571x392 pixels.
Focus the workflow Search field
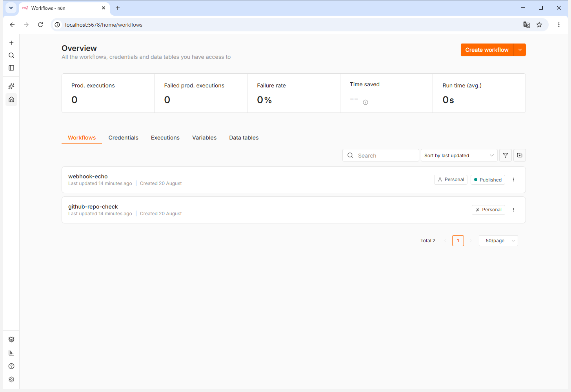coord(381,156)
